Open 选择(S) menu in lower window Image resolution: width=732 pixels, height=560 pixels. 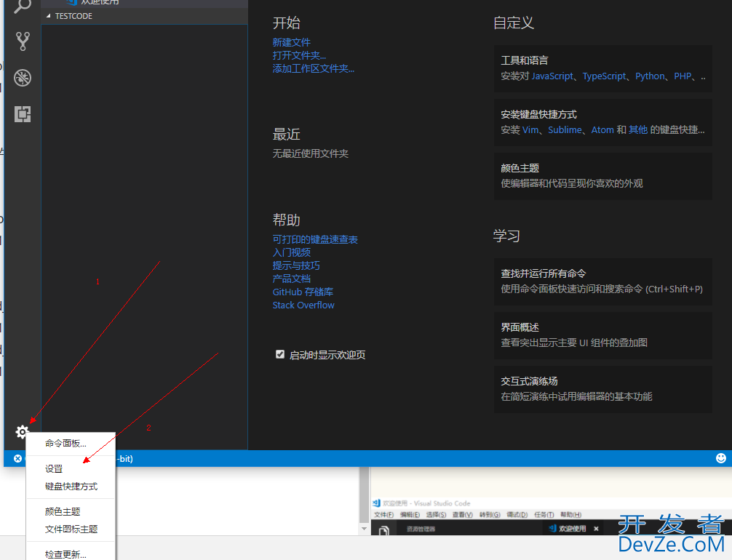click(x=436, y=515)
